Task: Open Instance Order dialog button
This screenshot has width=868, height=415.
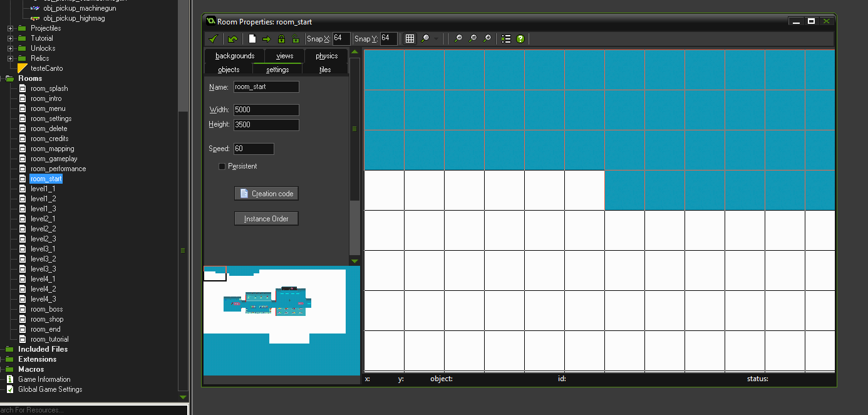Action: (x=266, y=219)
